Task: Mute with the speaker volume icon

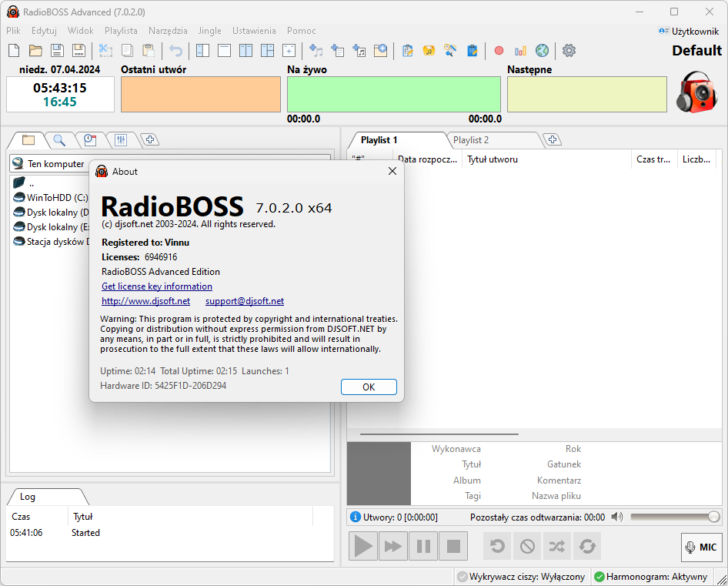Action: (x=617, y=517)
